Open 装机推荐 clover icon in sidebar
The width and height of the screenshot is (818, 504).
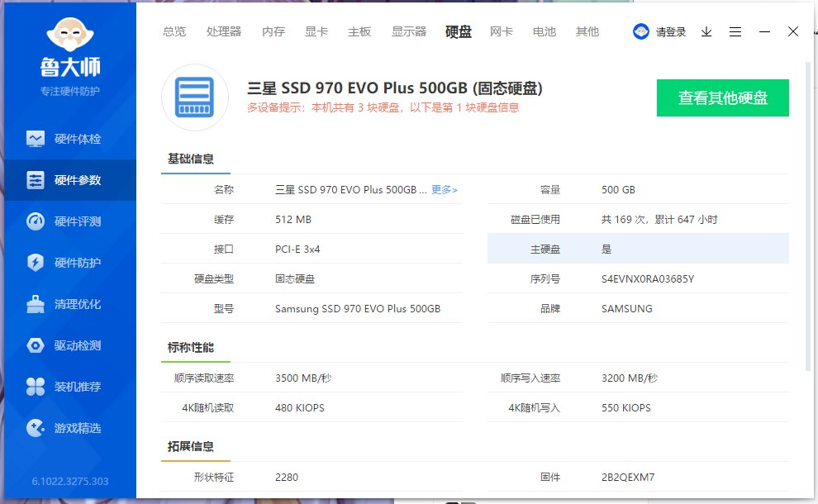point(36,387)
